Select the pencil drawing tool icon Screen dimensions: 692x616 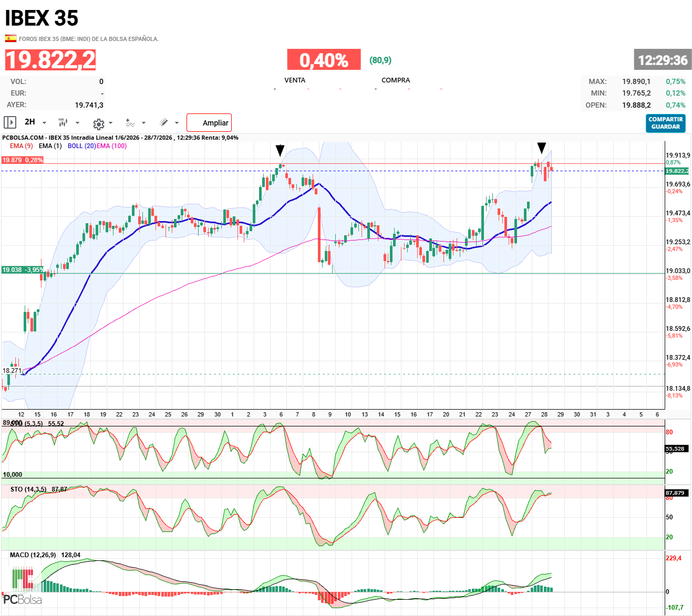[x=164, y=122]
